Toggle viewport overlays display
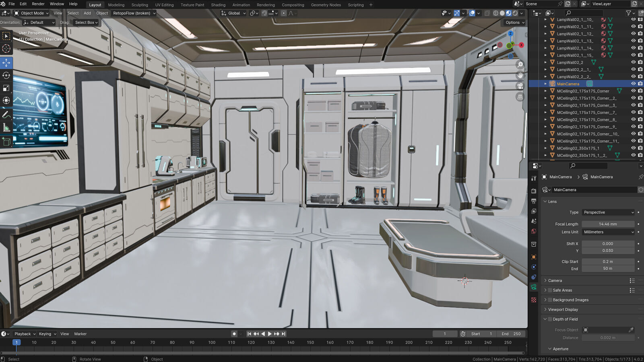This screenshot has height=362, width=644. click(x=472, y=13)
